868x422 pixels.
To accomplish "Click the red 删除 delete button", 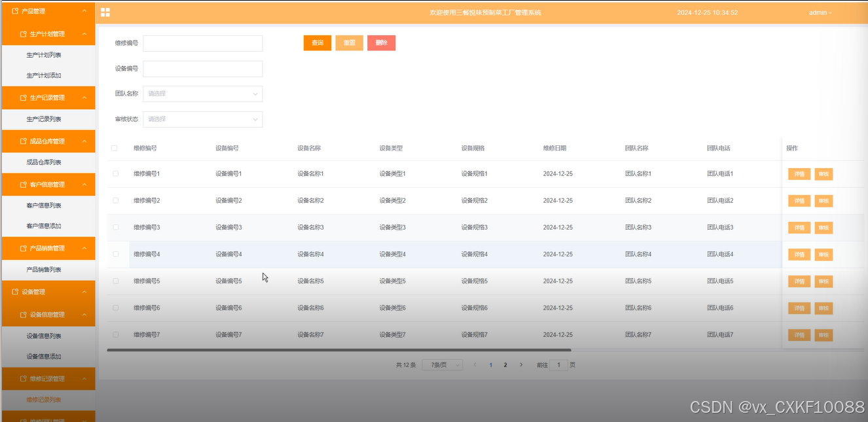I will (x=382, y=43).
